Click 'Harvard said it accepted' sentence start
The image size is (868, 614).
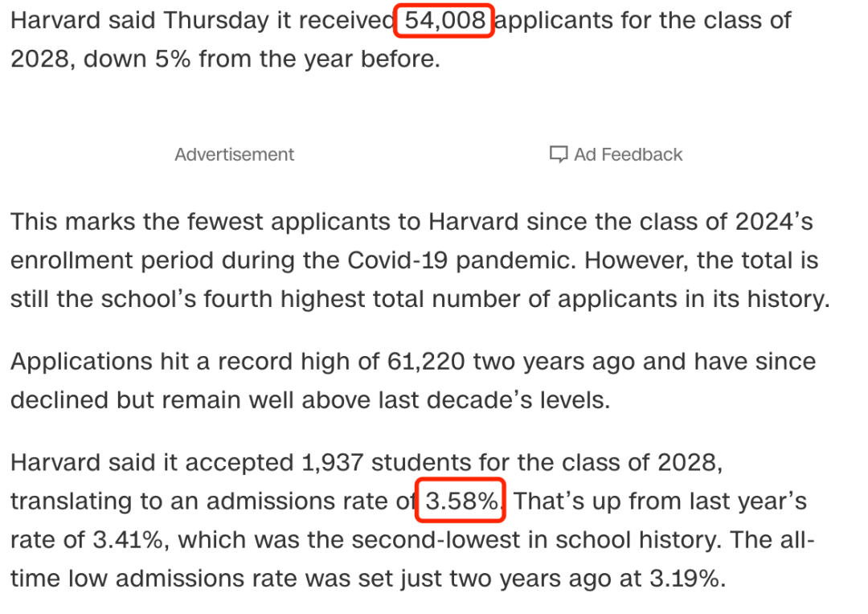[x=152, y=463]
